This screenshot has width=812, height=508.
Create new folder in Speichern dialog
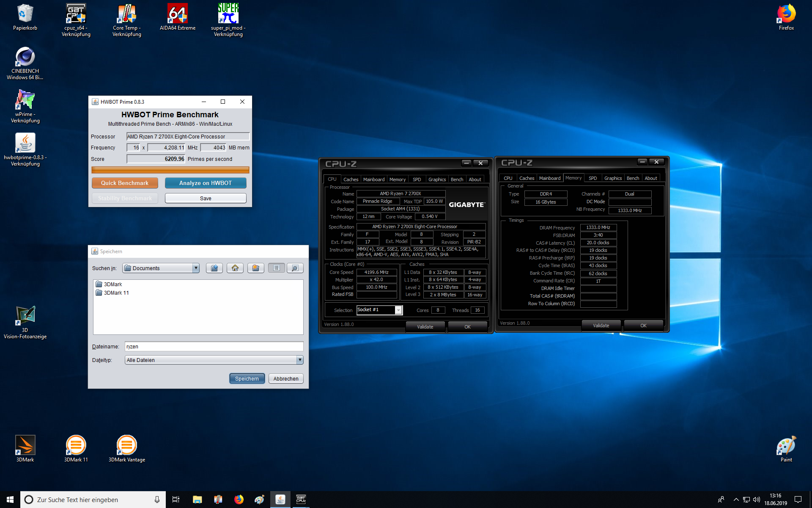[256, 268]
